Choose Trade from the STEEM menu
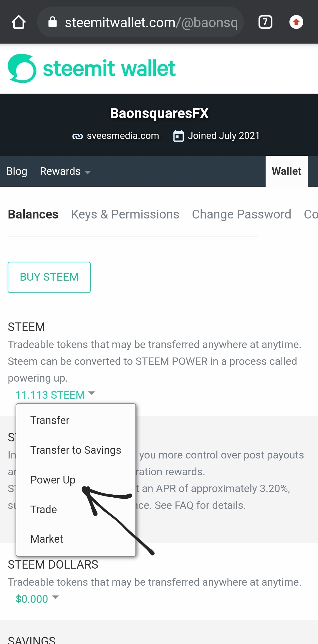The image size is (318, 644). click(44, 509)
